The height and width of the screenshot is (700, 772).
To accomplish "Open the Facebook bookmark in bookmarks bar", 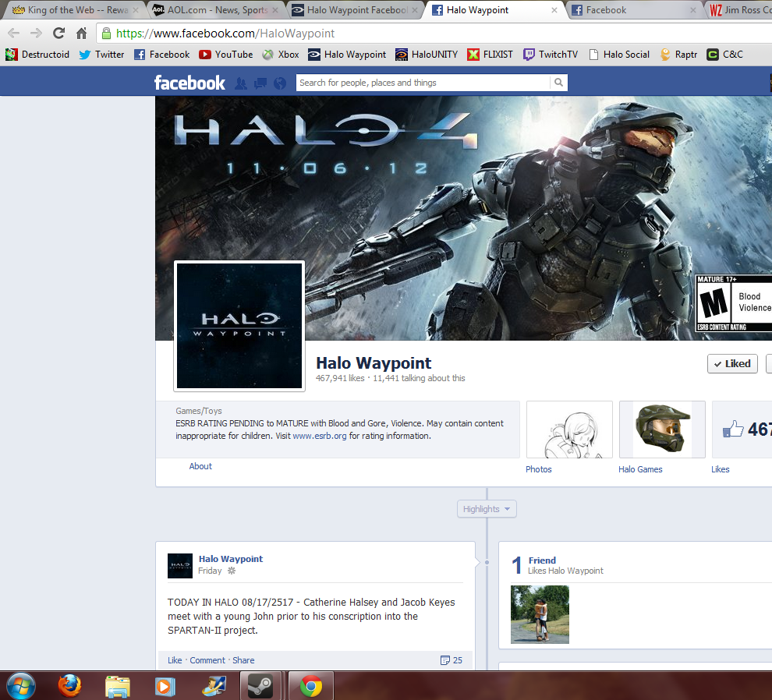I will pos(161,55).
